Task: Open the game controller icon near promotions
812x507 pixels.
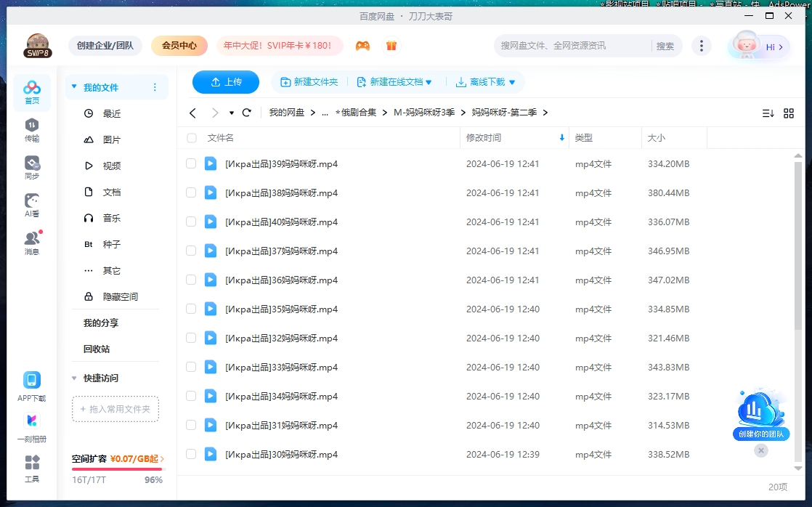Action: pyautogui.click(x=362, y=45)
